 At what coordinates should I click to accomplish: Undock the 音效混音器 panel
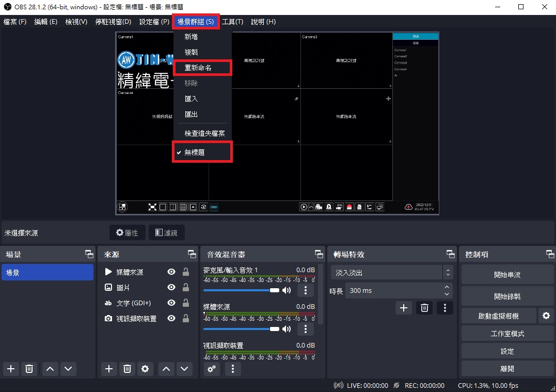319,254
